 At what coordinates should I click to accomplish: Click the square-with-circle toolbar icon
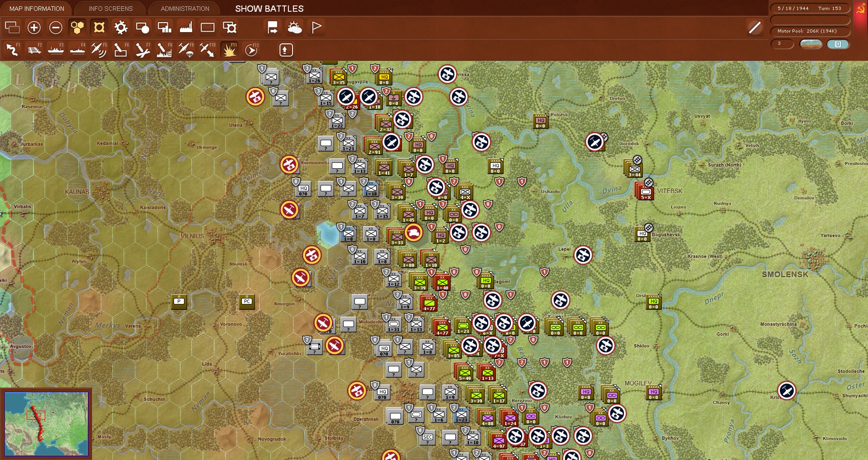tap(142, 28)
